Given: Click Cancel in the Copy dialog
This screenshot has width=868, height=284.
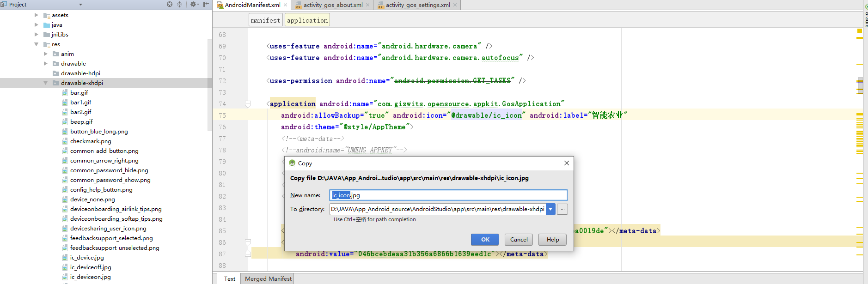Looking at the screenshot, I should [x=519, y=239].
